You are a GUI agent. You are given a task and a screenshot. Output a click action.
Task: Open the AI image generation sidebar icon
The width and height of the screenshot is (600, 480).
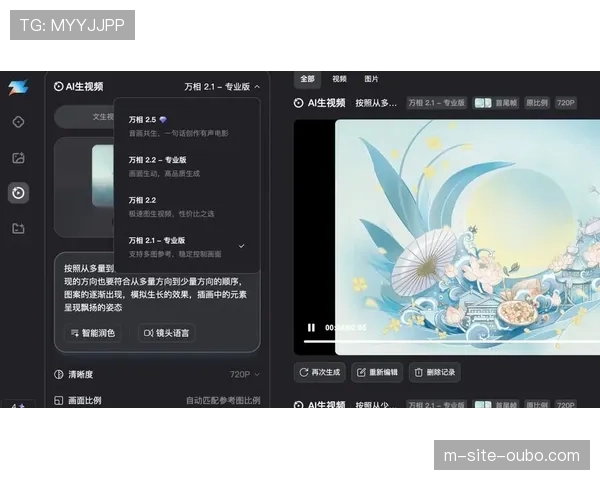click(x=18, y=158)
